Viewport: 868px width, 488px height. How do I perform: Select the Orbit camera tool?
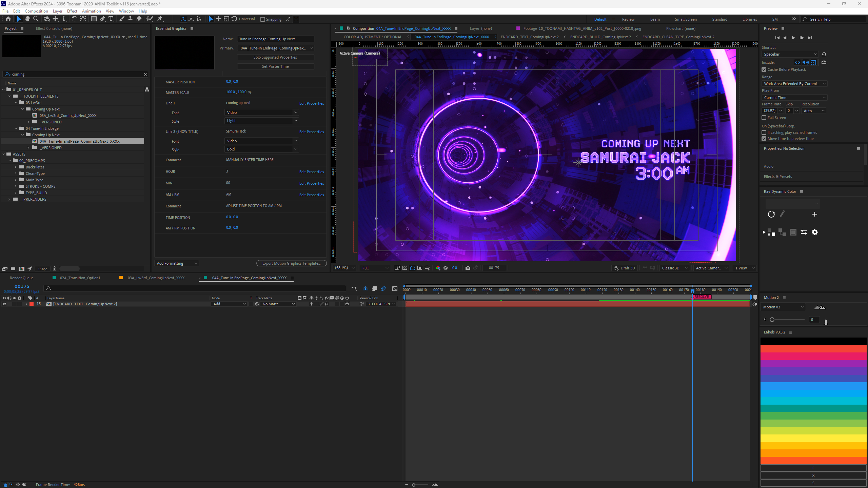pyautogui.click(x=47, y=19)
